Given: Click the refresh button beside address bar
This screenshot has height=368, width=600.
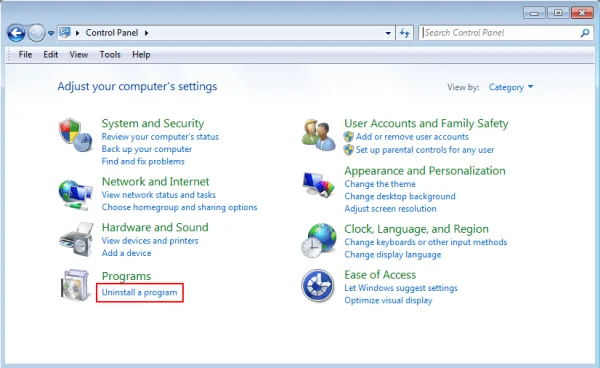Looking at the screenshot, I should pos(404,33).
